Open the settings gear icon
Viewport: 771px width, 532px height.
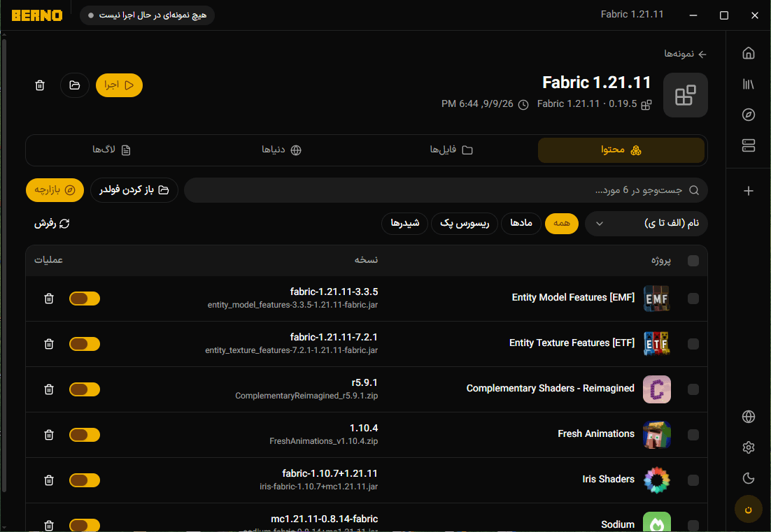point(748,447)
